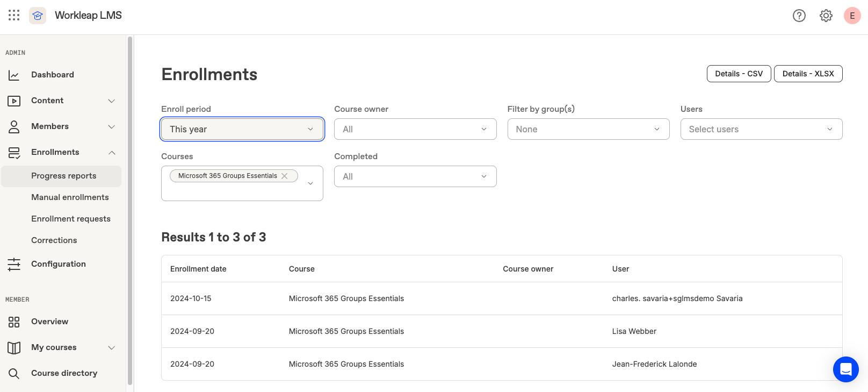Open the chat support bubble
Screen dimensions: 868x392
point(846,369)
